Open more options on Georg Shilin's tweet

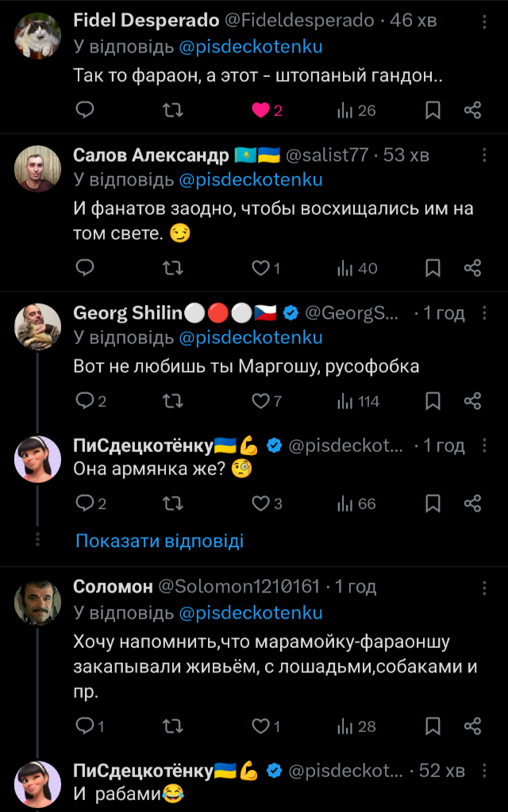[x=484, y=313]
